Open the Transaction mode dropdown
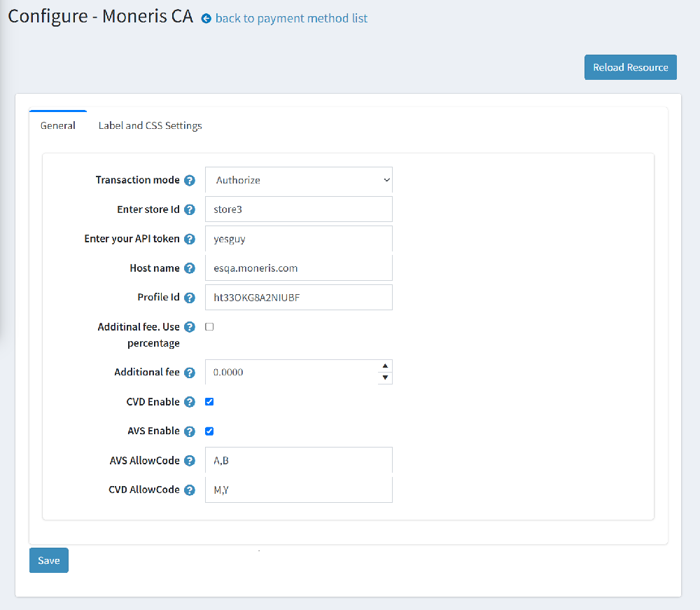The width and height of the screenshot is (700, 610). [x=298, y=180]
